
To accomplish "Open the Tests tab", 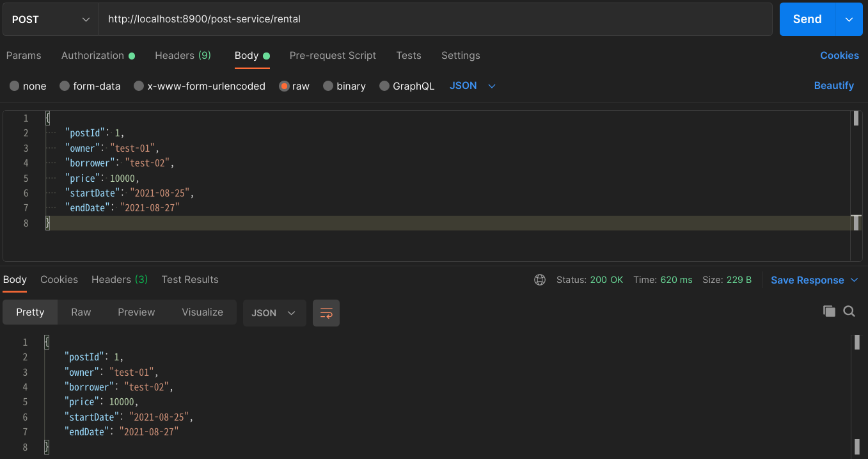I will (x=409, y=56).
